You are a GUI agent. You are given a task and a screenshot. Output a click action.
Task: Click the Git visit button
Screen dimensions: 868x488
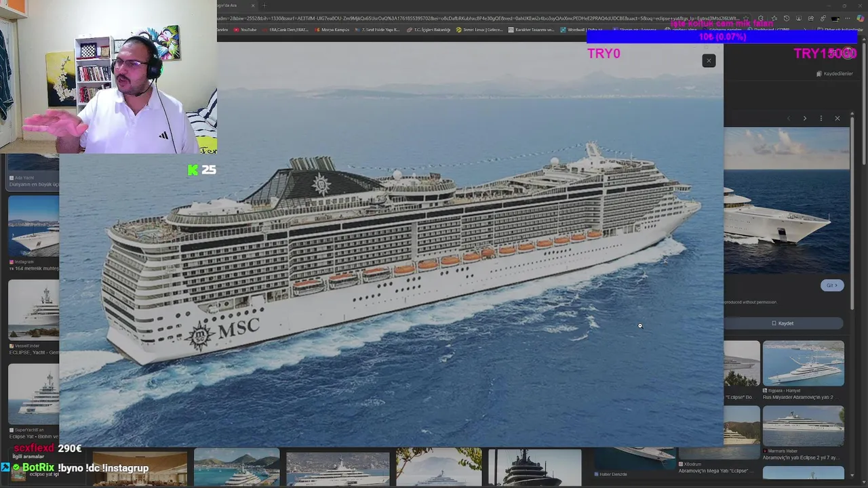[x=832, y=285]
